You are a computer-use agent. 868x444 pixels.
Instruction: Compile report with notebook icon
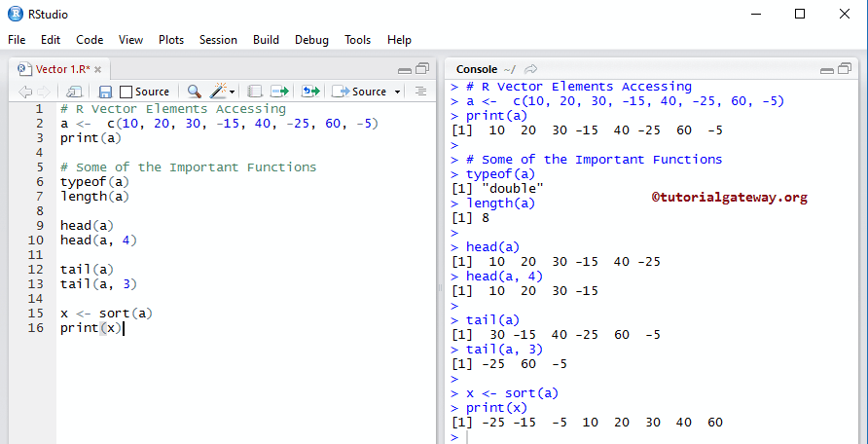click(x=255, y=92)
